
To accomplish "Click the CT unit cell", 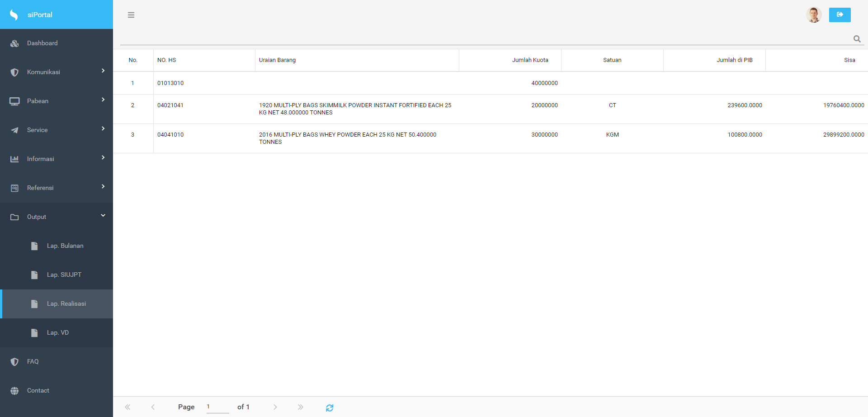I will tap(612, 109).
